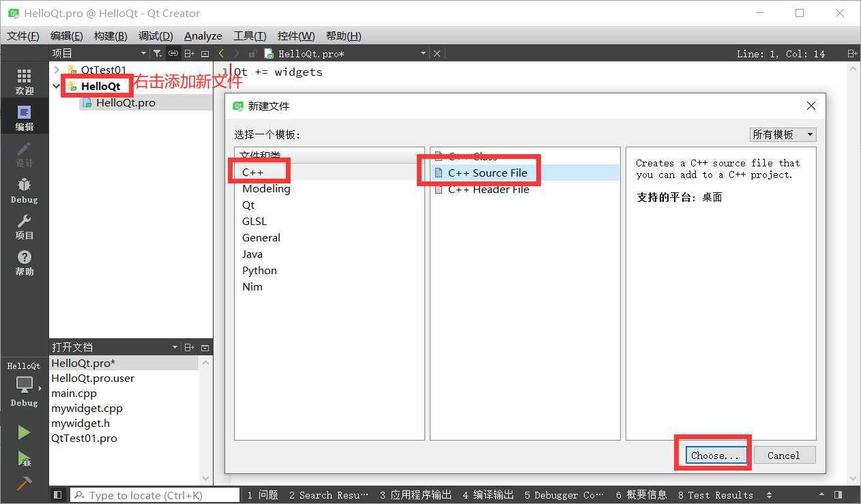Split the 项目 panel view

[x=190, y=53]
